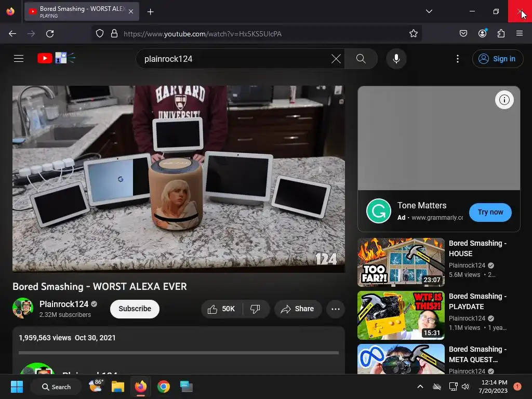This screenshot has height=399, width=532.
Task: Open tracking protection shield icon
Action: 99,34
